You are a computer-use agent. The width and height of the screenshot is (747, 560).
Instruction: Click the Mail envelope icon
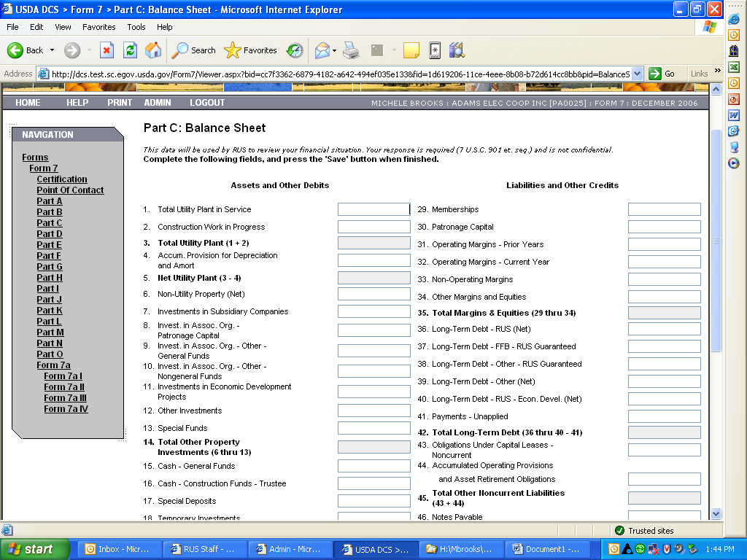322,50
